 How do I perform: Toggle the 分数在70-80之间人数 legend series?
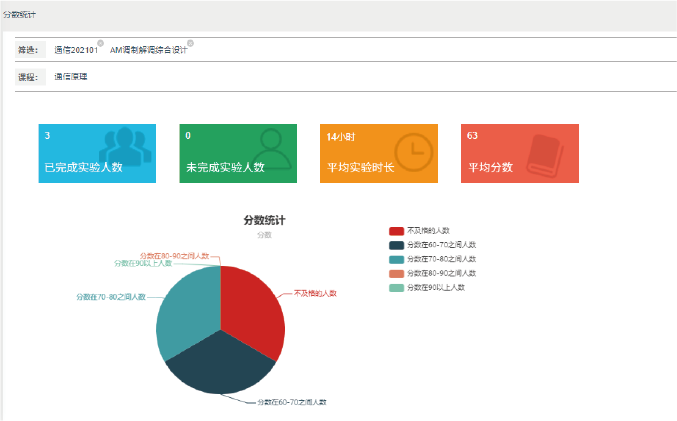(434, 259)
